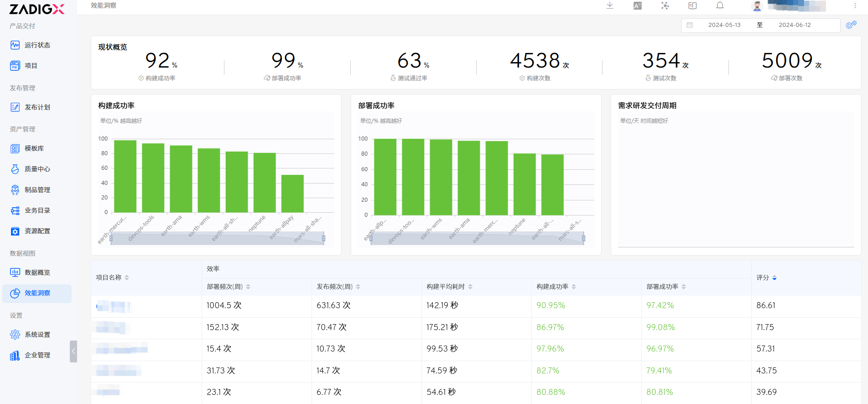This screenshot has height=404, width=868.
Task: Collapse the sidebar with the arrow handle
Action: tap(73, 352)
